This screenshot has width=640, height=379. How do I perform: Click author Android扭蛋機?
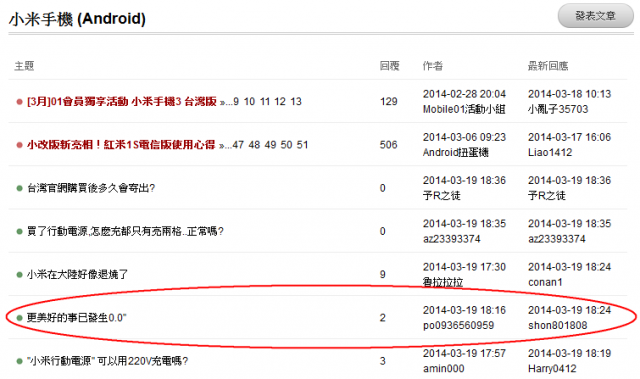coord(456,153)
